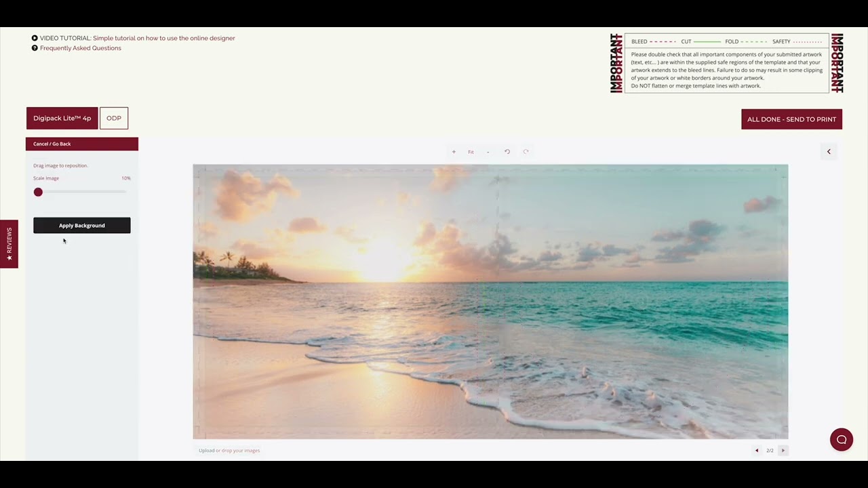Switch to the ODP tab

pos(114,118)
